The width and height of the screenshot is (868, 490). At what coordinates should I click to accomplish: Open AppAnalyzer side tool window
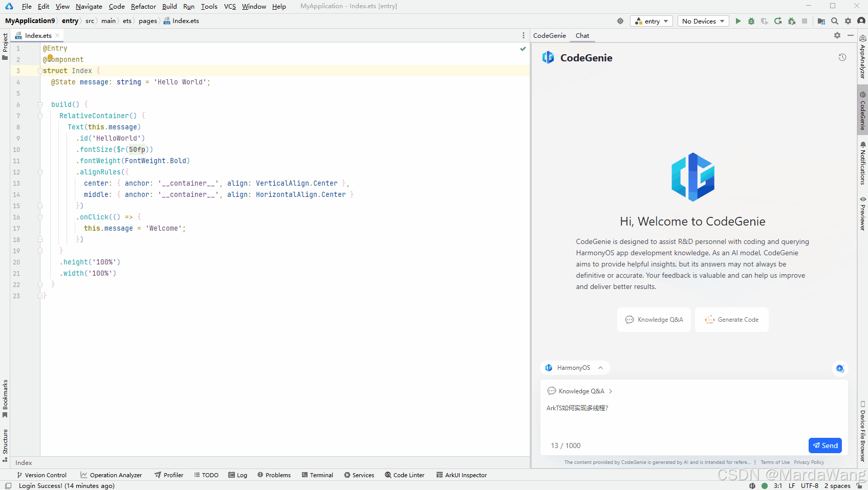tap(863, 57)
